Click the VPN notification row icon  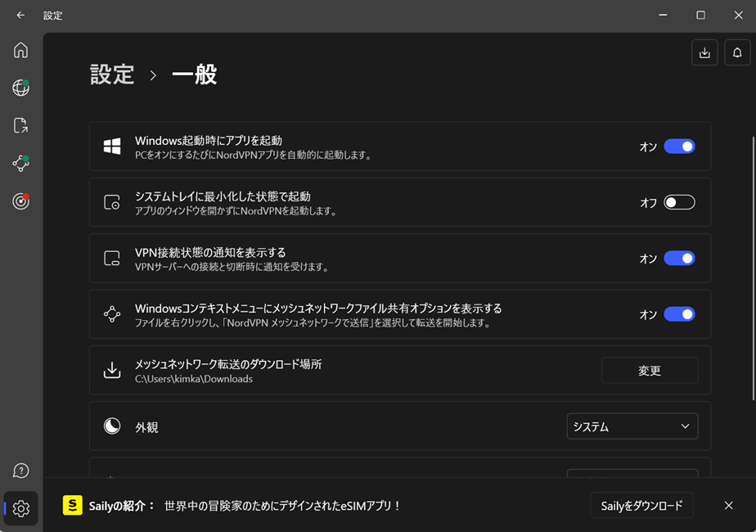[x=112, y=258]
